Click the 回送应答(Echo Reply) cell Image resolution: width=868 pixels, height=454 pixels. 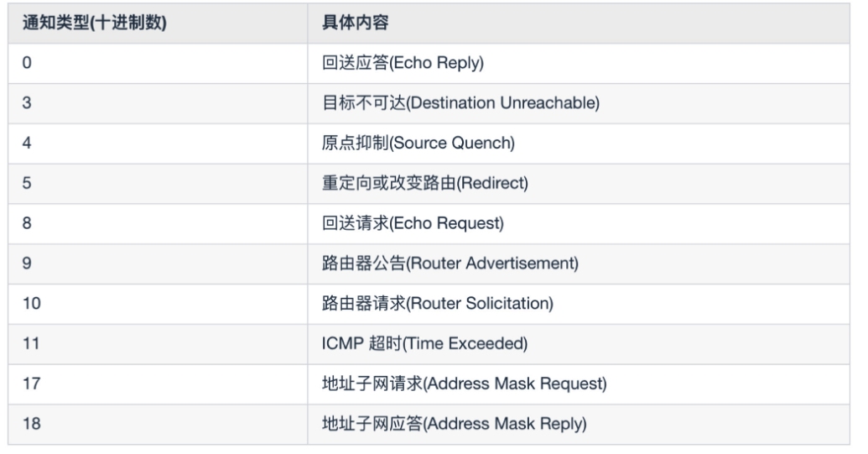click(x=579, y=64)
